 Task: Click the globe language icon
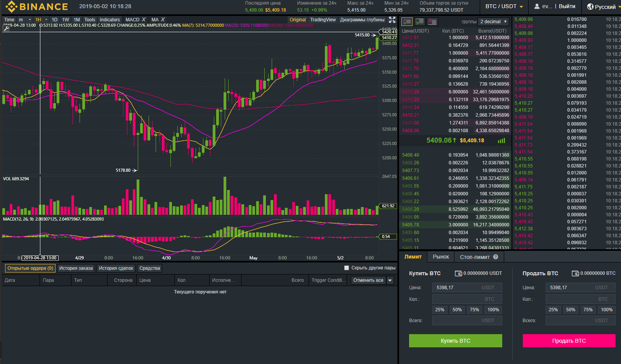[590, 7]
